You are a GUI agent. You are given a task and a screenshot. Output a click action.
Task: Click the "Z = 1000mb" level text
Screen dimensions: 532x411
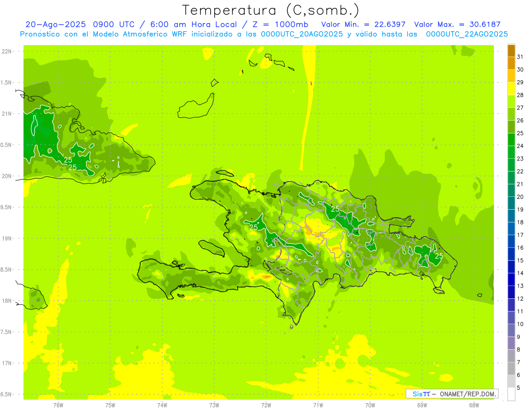(280, 24)
